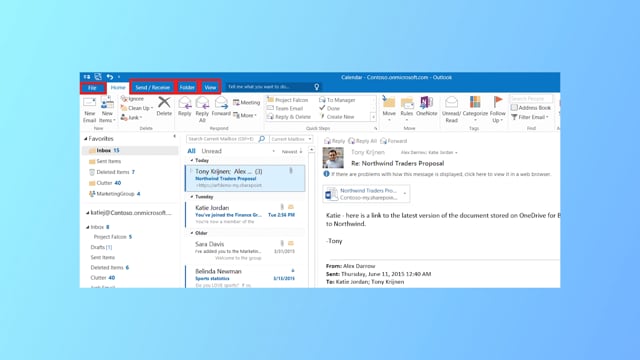Screen dimensions: 640x360
Task: Run the Team Email quick step
Action: [x=285, y=109]
